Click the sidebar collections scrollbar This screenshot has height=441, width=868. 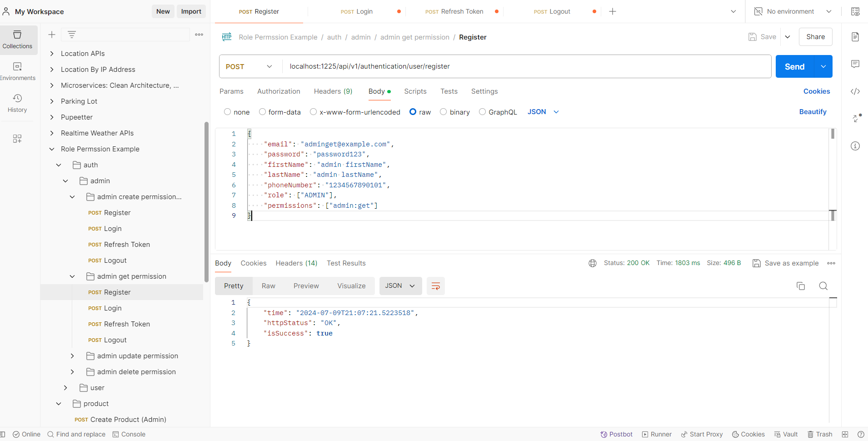pos(206,202)
